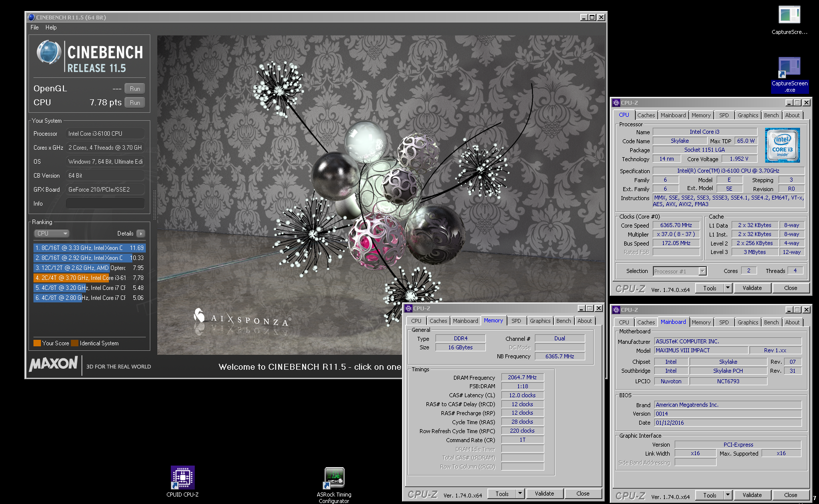This screenshot has height=504, width=819.
Task: Click the CPU-Z title icon in the Memory window
Action: pyautogui.click(x=409, y=308)
